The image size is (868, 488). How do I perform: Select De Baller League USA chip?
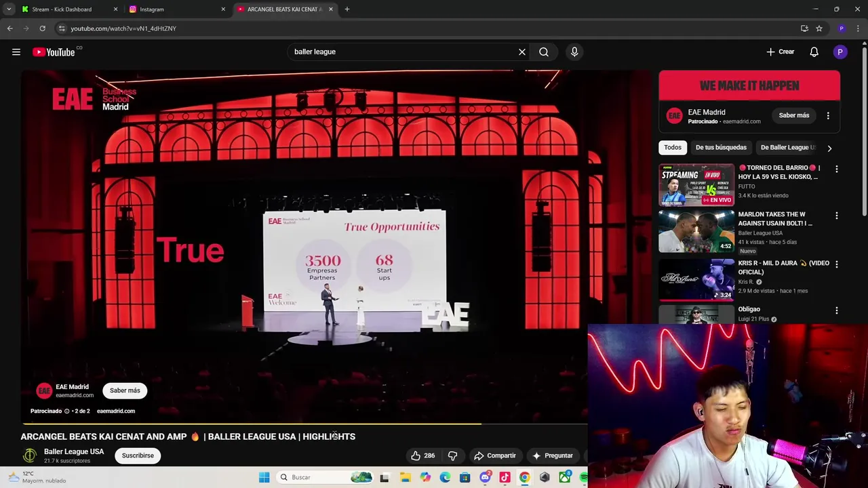(x=787, y=147)
